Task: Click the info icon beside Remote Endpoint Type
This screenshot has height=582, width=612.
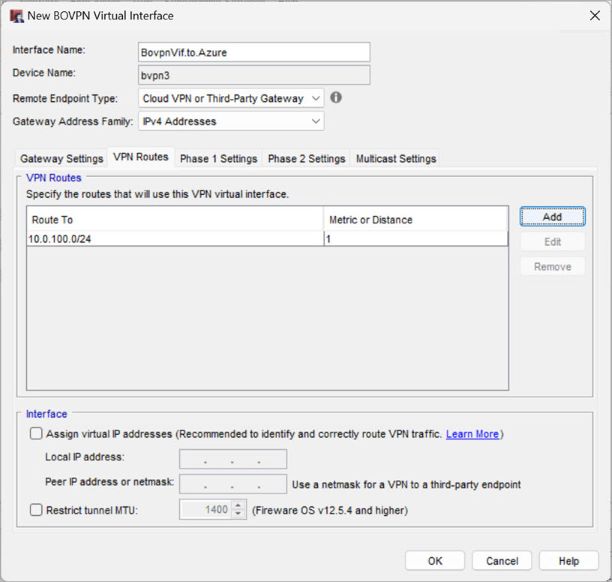Action: pos(336,98)
